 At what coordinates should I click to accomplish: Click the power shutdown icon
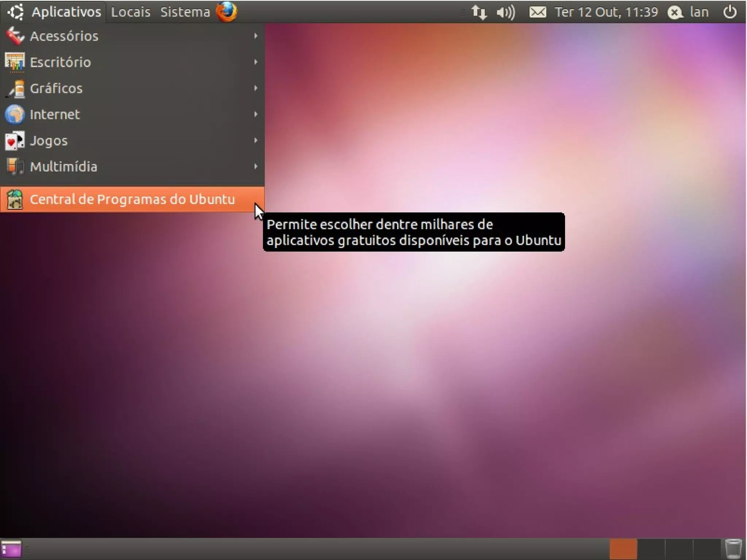coord(730,12)
